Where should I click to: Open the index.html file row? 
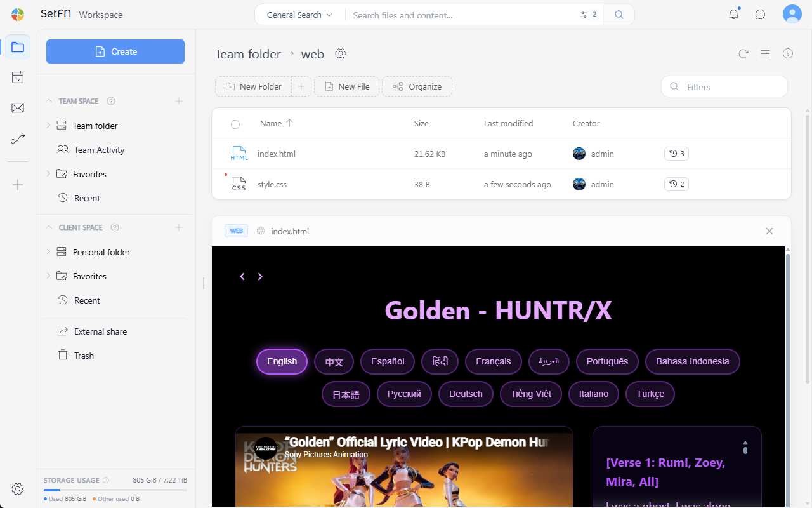pos(501,154)
